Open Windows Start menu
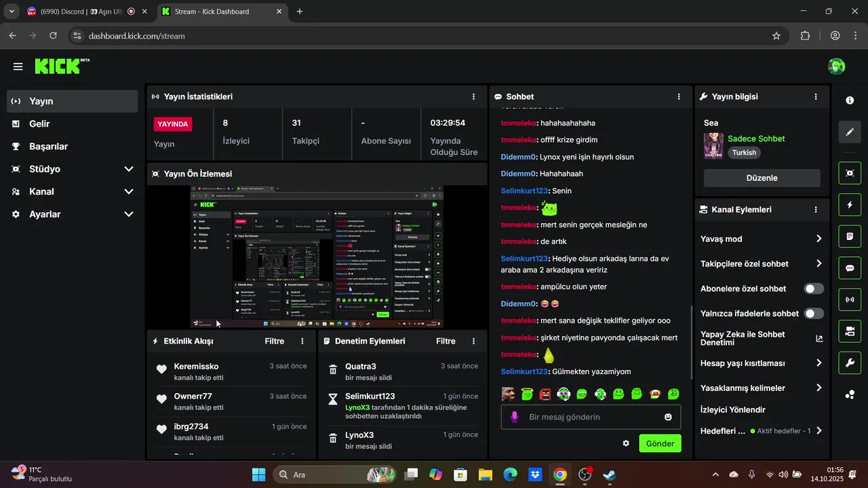The width and height of the screenshot is (868, 488). (259, 474)
